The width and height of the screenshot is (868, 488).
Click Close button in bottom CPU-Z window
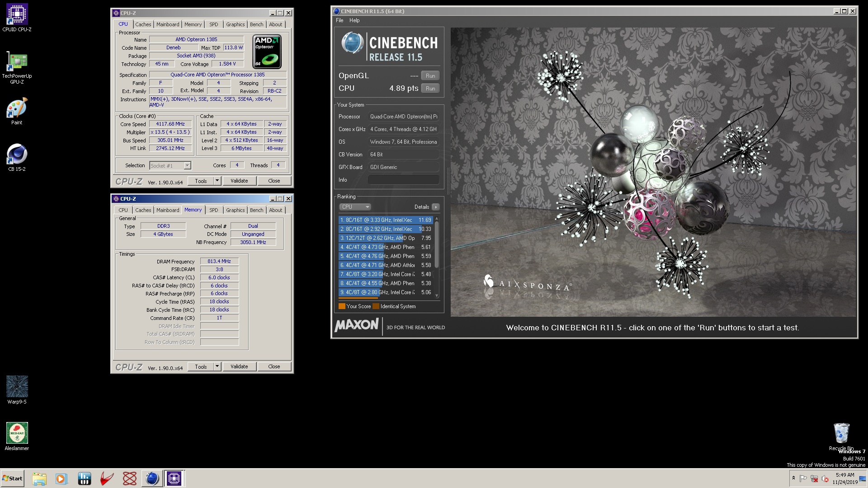(274, 366)
